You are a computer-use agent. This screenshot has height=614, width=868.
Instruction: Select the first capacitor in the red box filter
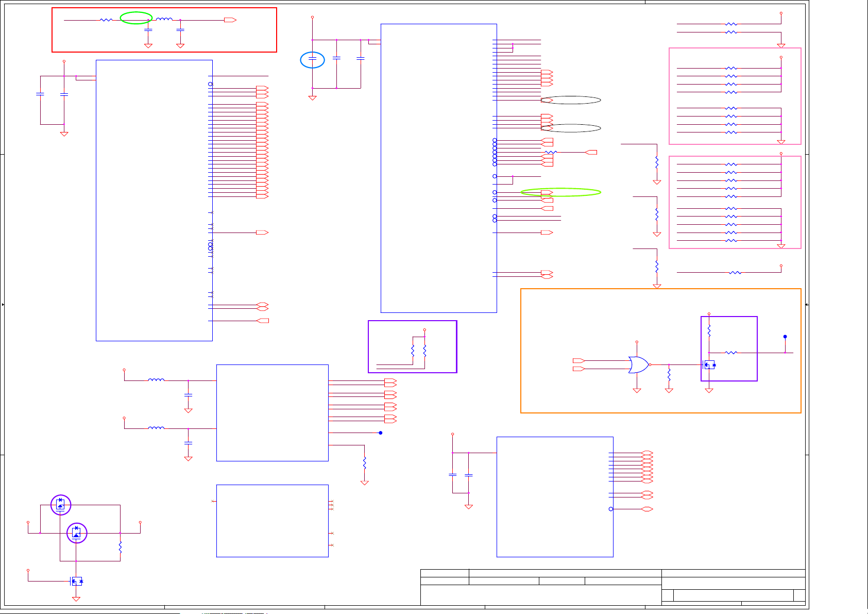[x=148, y=30]
